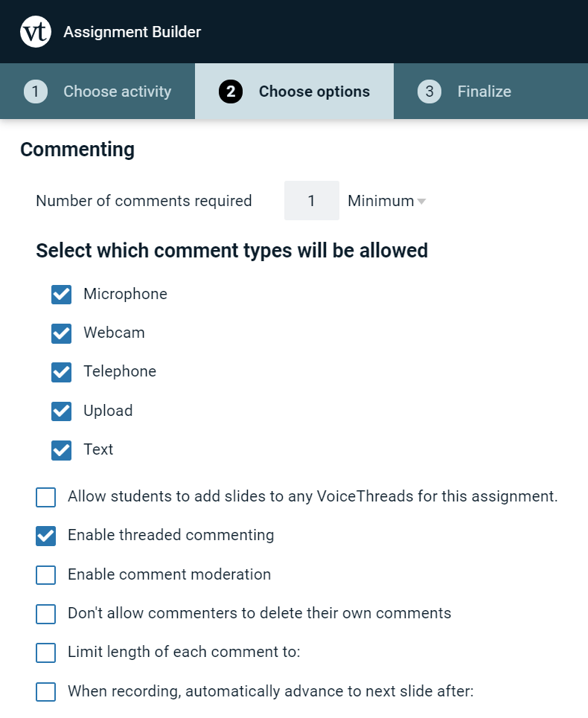Screen dimensions: 588x718
Task: Uncheck the Text comment type
Action: pyautogui.click(x=61, y=449)
